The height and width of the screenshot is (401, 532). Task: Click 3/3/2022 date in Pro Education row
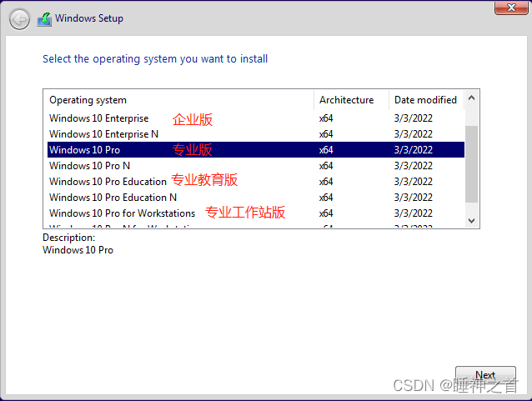[414, 182]
